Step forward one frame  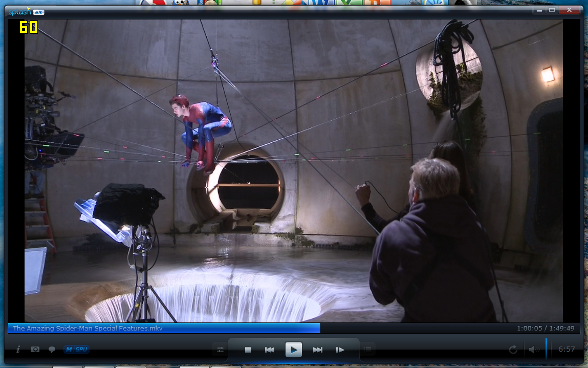click(340, 350)
